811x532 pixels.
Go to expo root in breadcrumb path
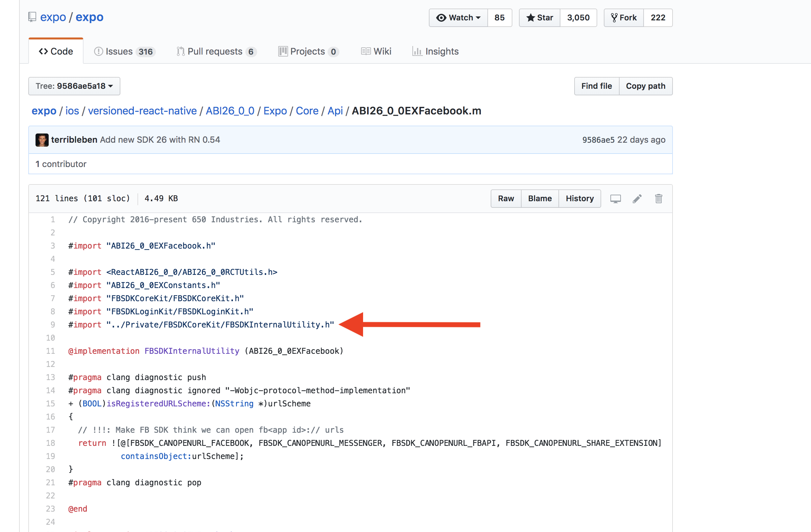tap(44, 111)
